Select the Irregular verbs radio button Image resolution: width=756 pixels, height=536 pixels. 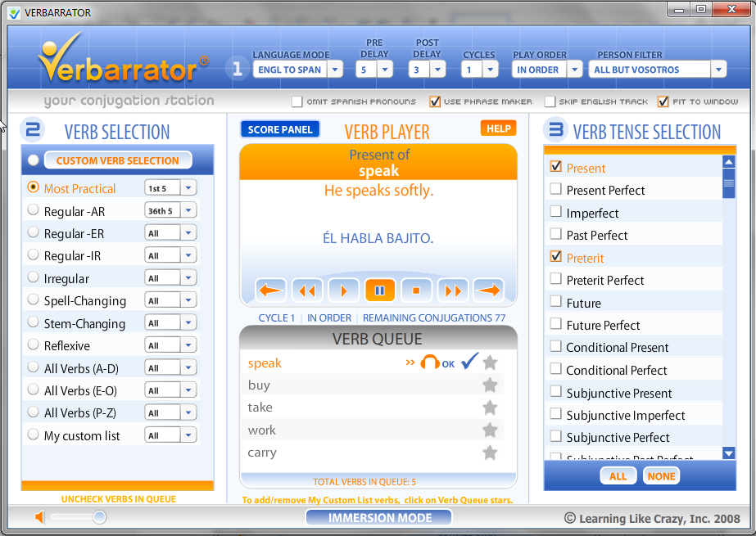coord(34,277)
